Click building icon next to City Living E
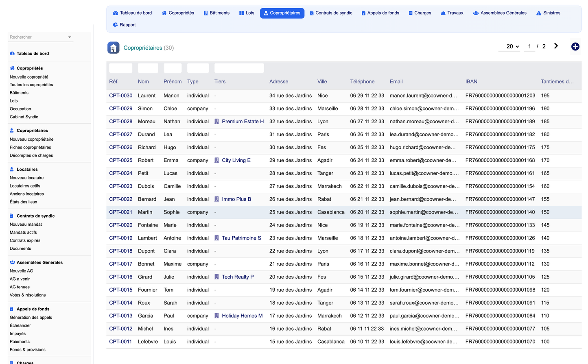The image size is (588, 364). coord(217,160)
